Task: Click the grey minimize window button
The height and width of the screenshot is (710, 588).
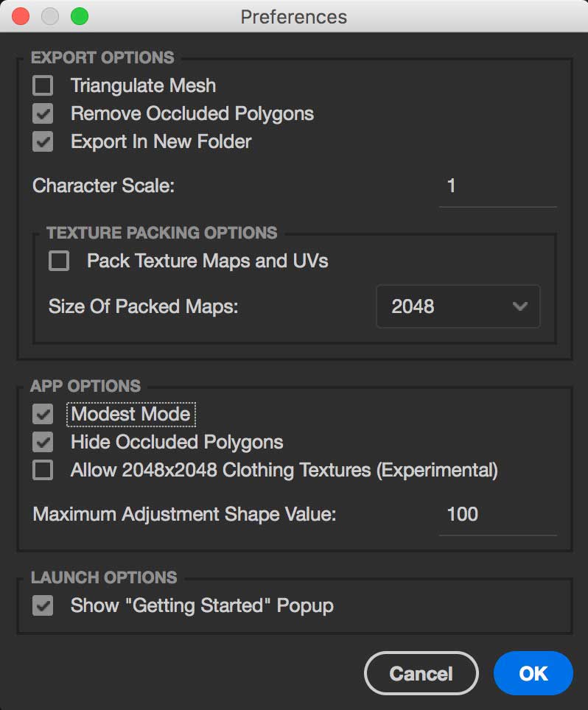Action: tap(50, 16)
